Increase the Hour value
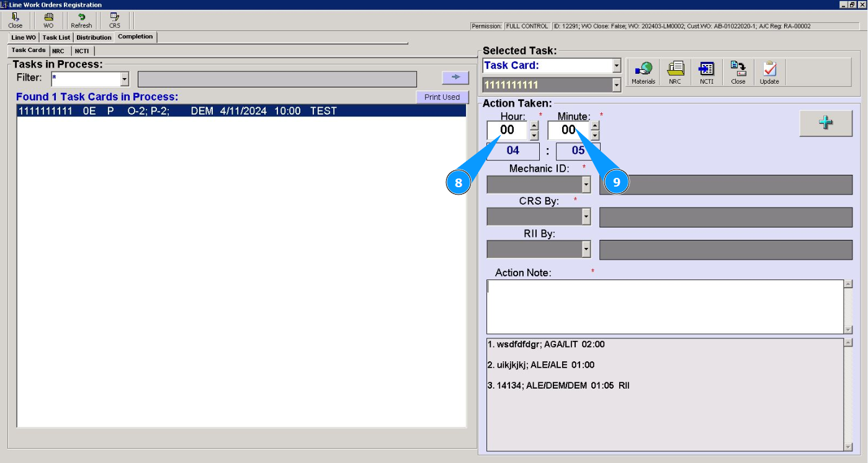The width and height of the screenshot is (868, 463). click(x=534, y=126)
